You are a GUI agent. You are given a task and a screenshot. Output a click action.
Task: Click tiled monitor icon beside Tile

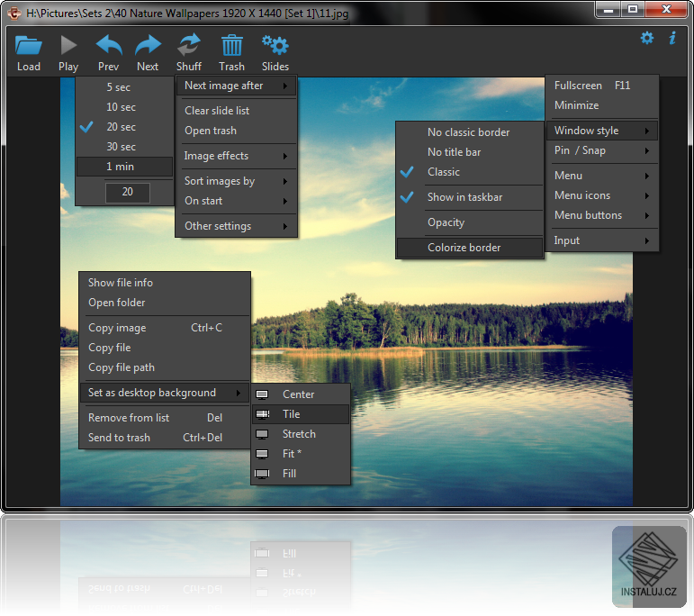tap(263, 414)
